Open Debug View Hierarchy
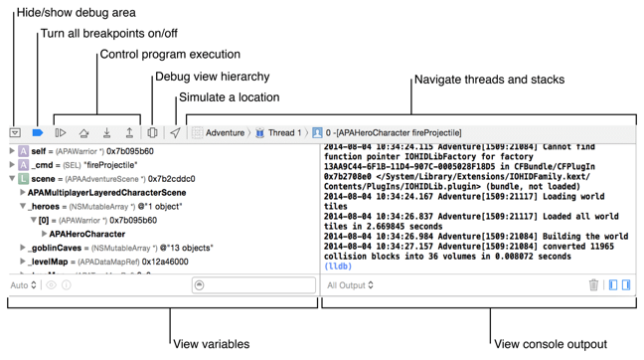 tap(152, 132)
